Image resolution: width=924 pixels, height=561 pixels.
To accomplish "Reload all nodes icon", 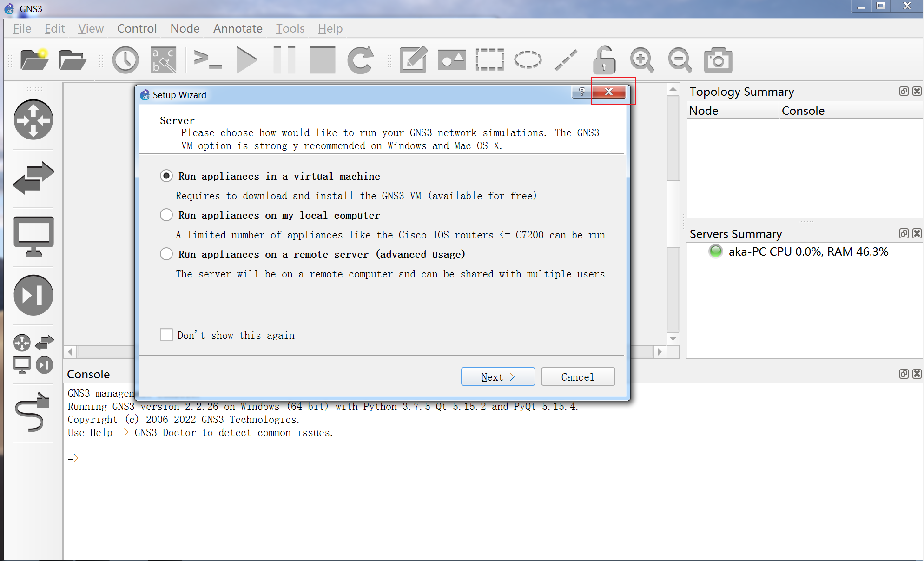I will [x=360, y=60].
